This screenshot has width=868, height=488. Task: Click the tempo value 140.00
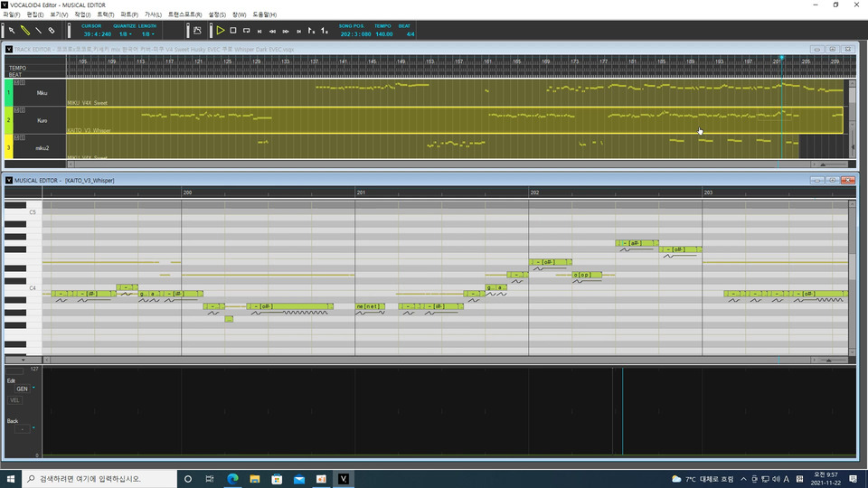coord(383,34)
